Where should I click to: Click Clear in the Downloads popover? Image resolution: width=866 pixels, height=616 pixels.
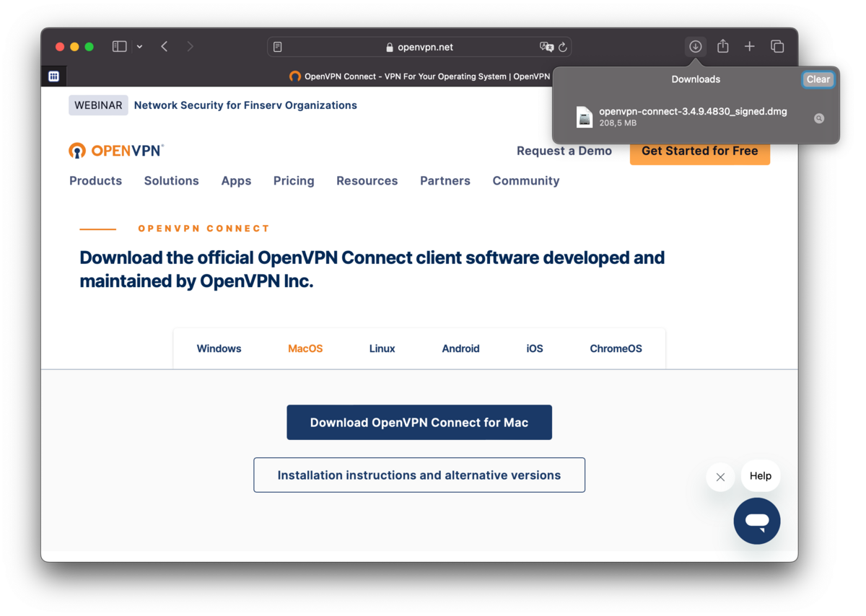[818, 79]
